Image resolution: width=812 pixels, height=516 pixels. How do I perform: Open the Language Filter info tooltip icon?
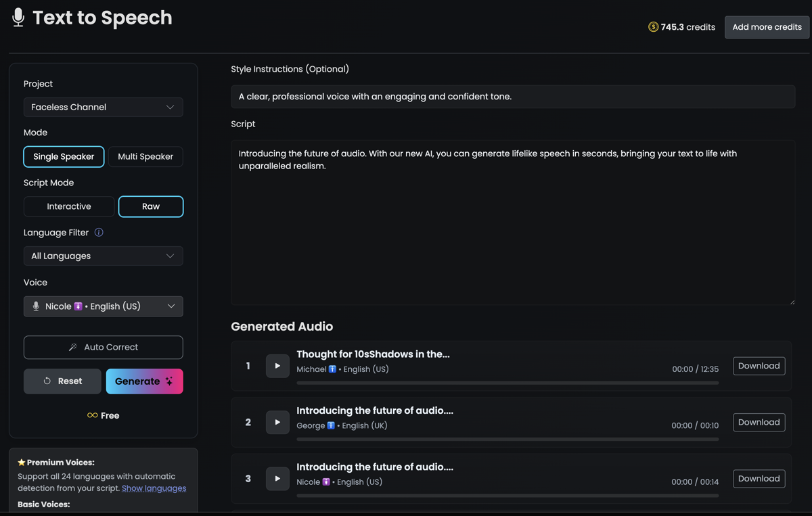pyautogui.click(x=98, y=232)
